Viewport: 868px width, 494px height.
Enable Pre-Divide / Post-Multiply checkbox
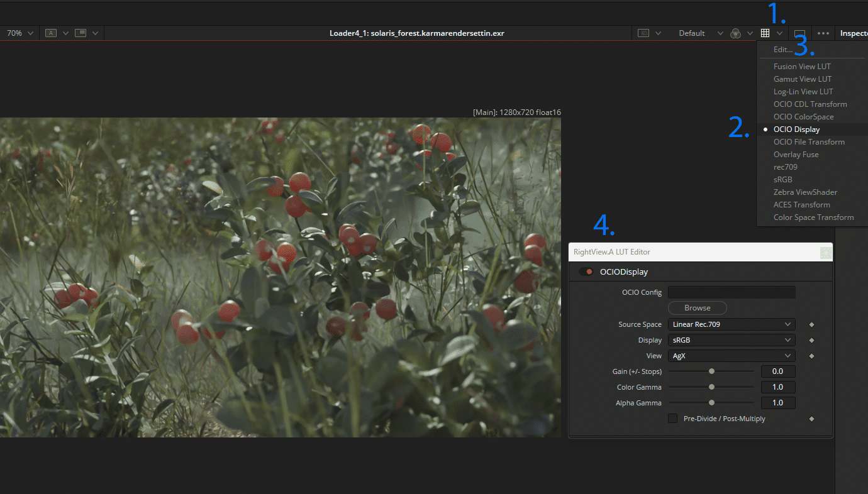click(672, 419)
